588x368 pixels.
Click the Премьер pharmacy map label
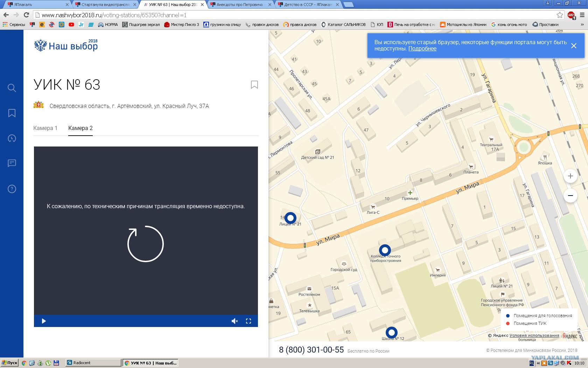(410, 198)
